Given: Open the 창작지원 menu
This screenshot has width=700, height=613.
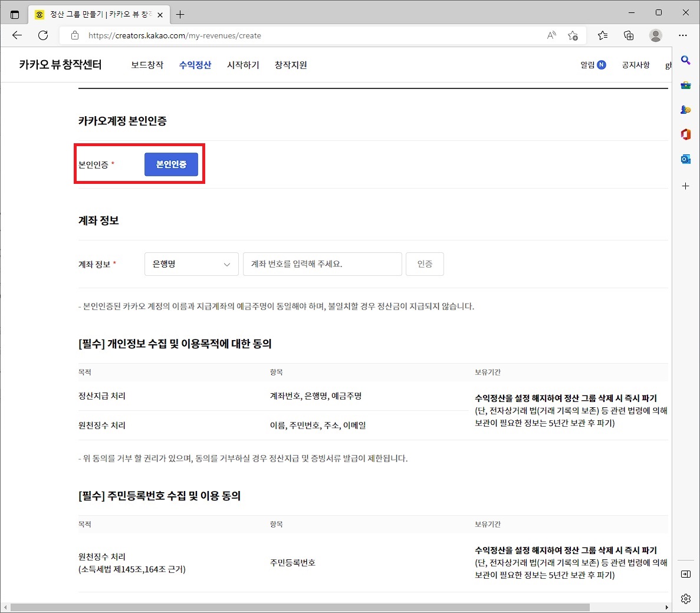Looking at the screenshot, I should click(291, 65).
